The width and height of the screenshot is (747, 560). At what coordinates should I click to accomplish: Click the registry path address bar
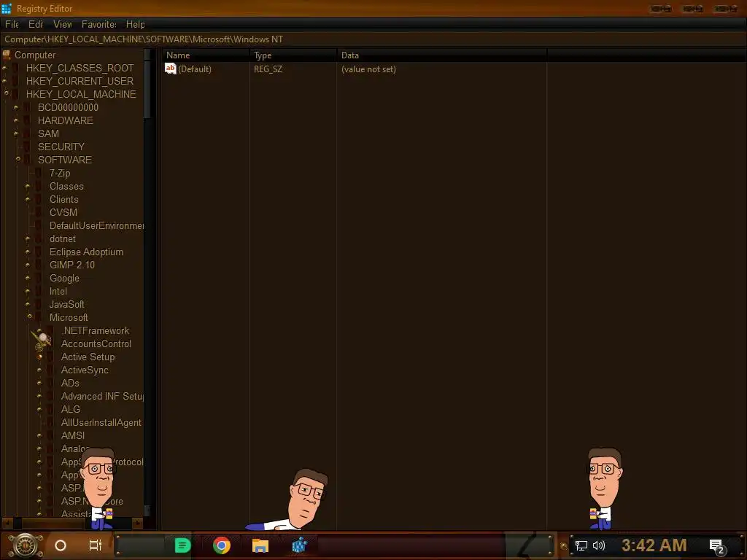(x=373, y=39)
